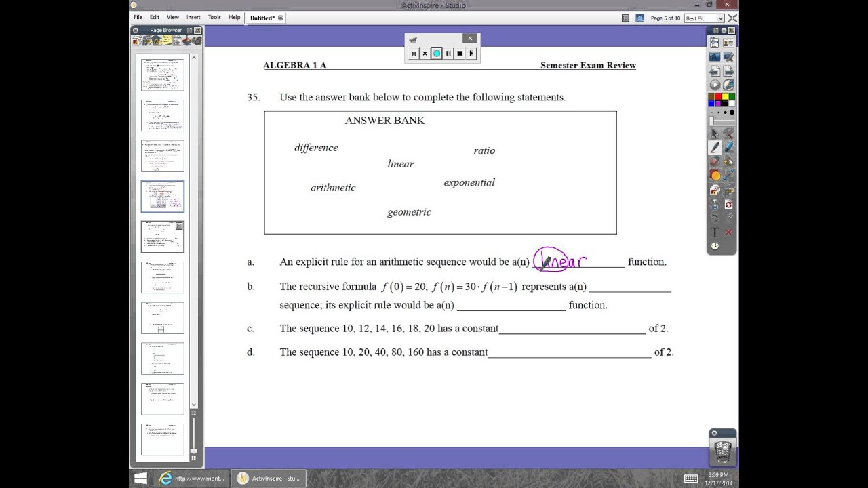Open the Edit menu
Screen dimensions: 868x488
(x=155, y=17)
